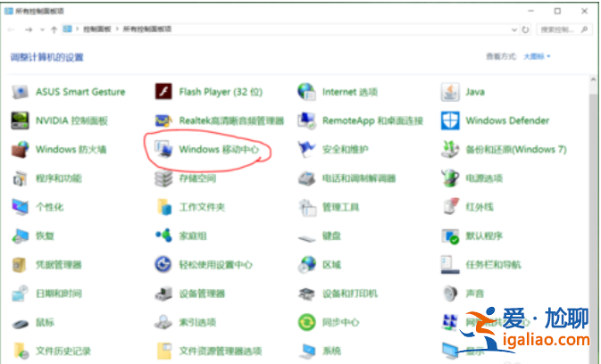Open the 系统 system icon

[307, 351]
